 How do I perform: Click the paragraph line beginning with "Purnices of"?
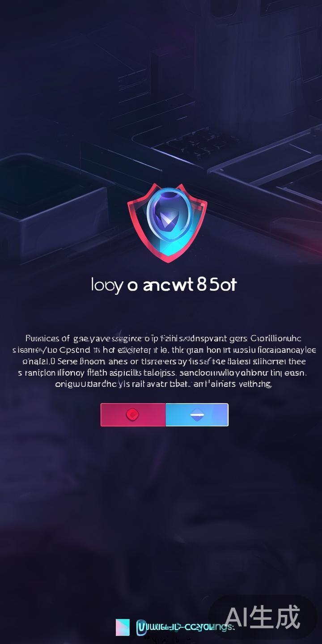pyautogui.click(x=163, y=339)
